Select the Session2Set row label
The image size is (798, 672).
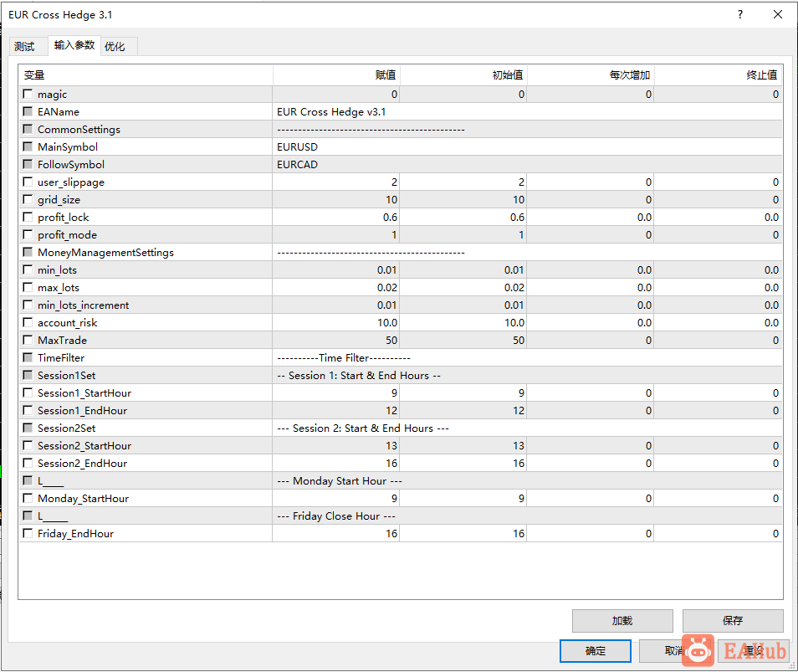click(x=66, y=428)
